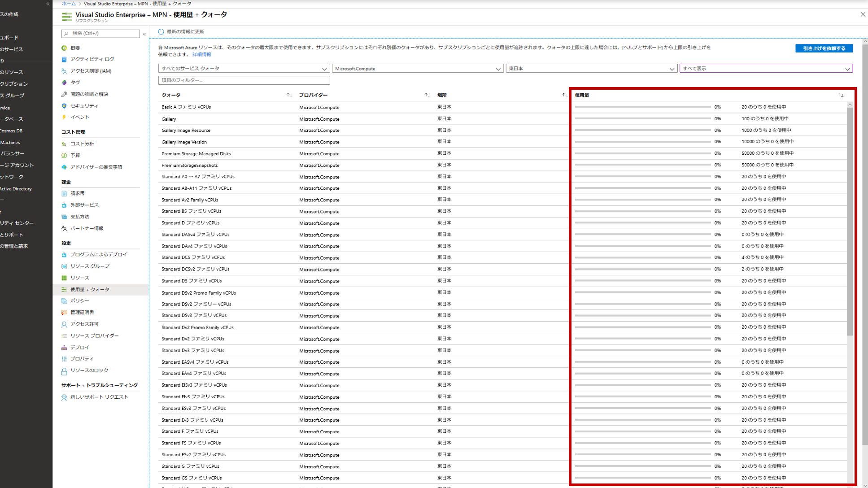
Task: Click the refresh icon labeled 最新の情報に更新
Action: pyautogui.click(x=161, y=32)
